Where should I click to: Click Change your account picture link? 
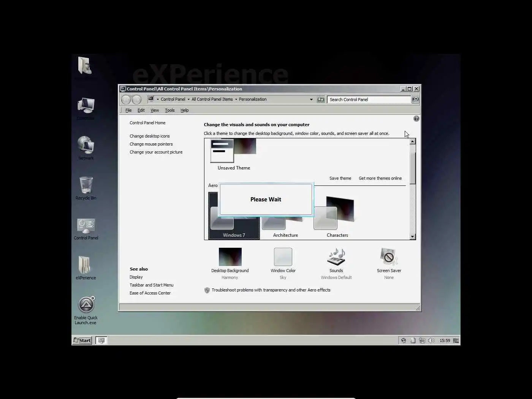(156, 152)
